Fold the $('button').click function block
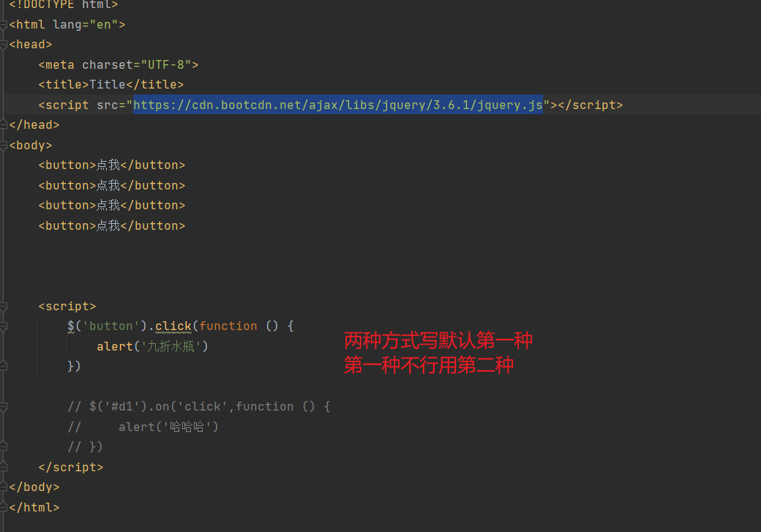761x532 pixels. 4,326
